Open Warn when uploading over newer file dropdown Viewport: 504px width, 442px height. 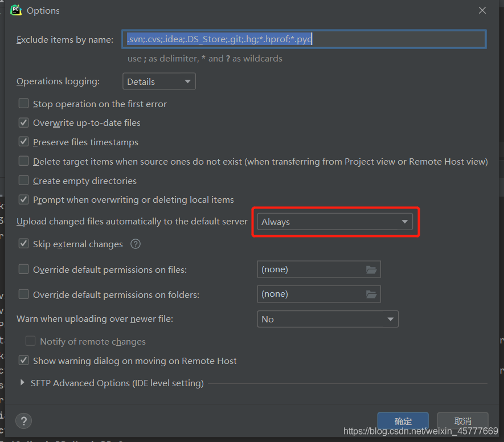[327, 319]
